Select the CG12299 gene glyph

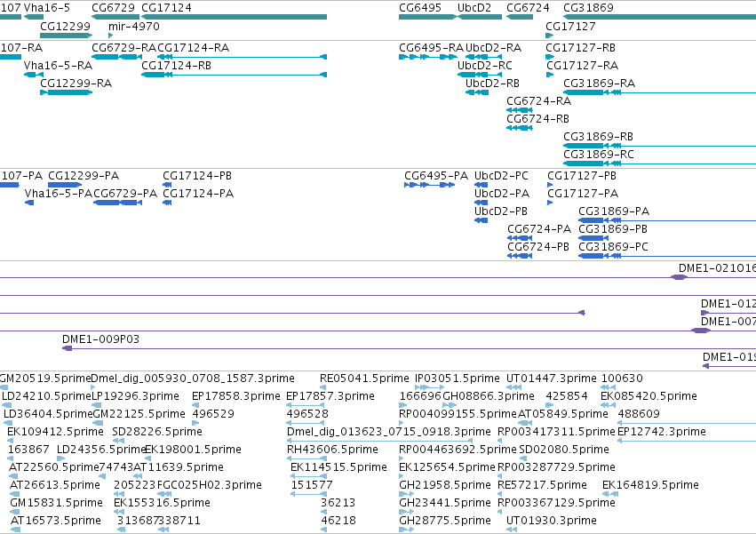(x=66, y=36)
